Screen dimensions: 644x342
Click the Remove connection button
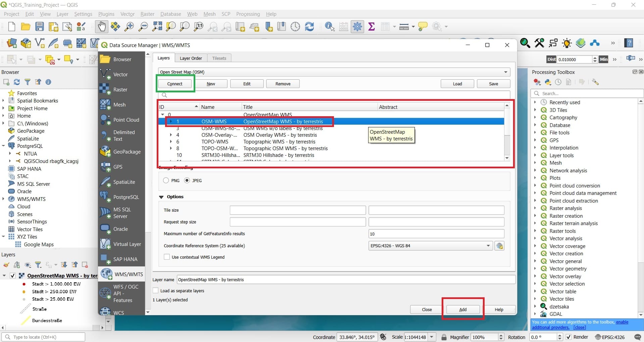pos(283,84)
